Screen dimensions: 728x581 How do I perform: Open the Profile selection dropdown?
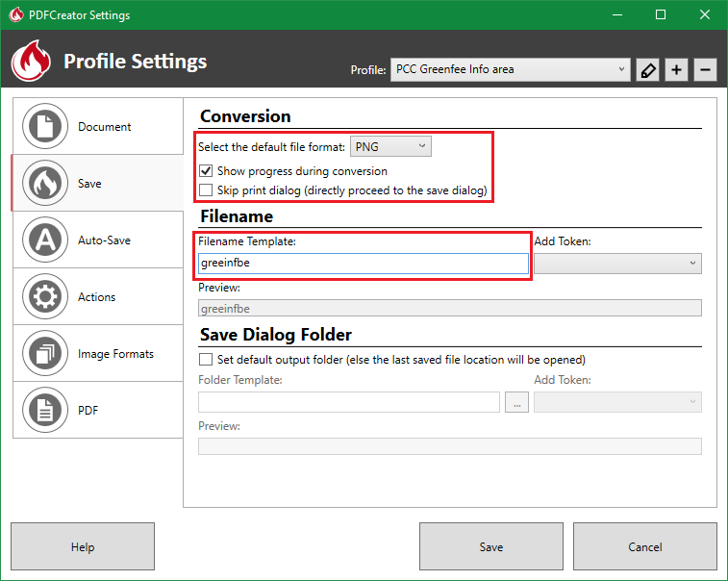510,70
